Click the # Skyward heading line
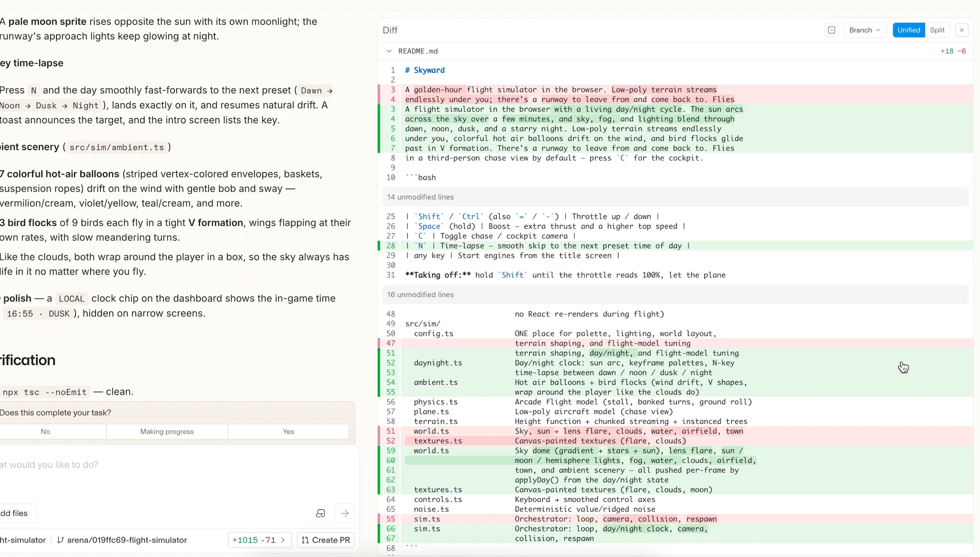The height and width of the screenshot is (557, 980). point(424,70)
